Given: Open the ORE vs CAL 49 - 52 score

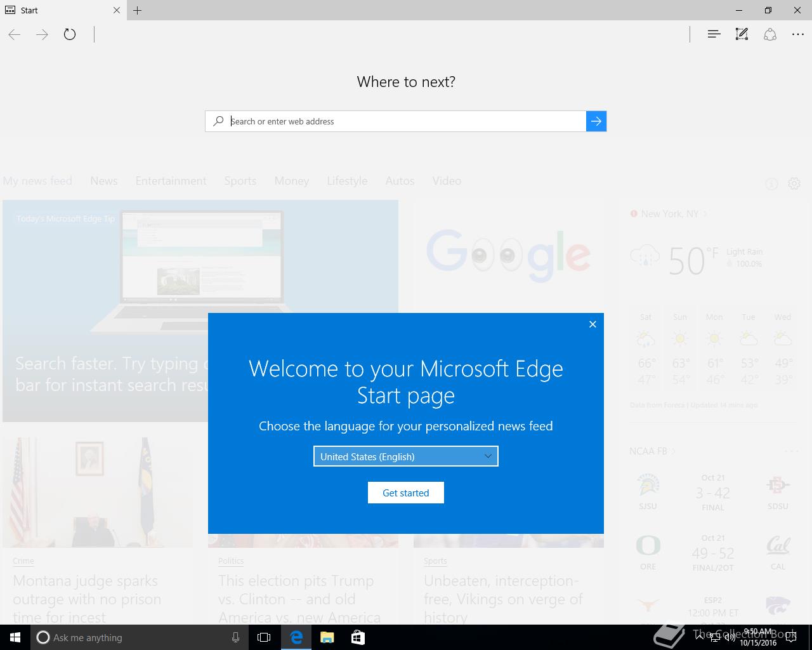Looking at the screenshot, I should click(713, 554).
